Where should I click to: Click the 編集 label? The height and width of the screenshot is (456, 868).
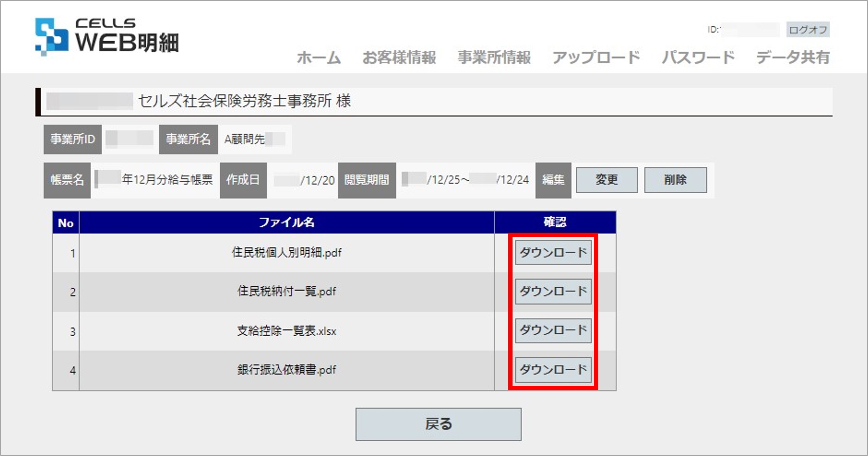553,180
